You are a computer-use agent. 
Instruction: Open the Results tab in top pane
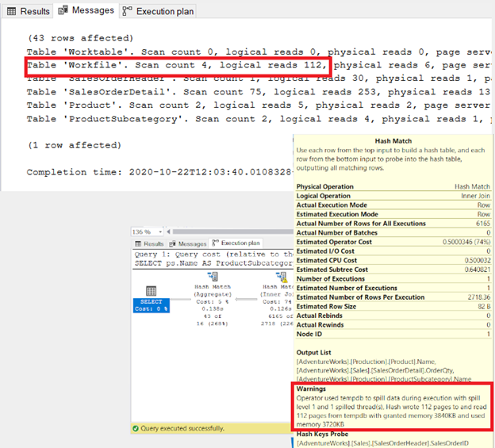(28, 11)
